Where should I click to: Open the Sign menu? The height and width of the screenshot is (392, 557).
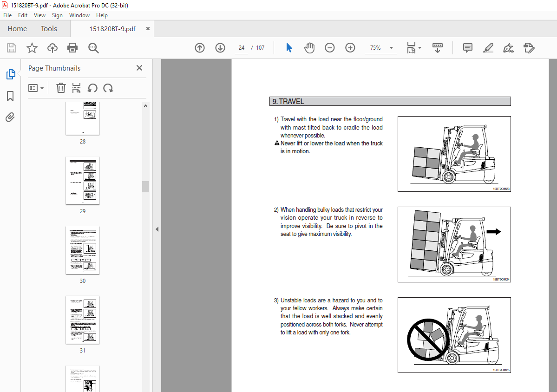57,15
